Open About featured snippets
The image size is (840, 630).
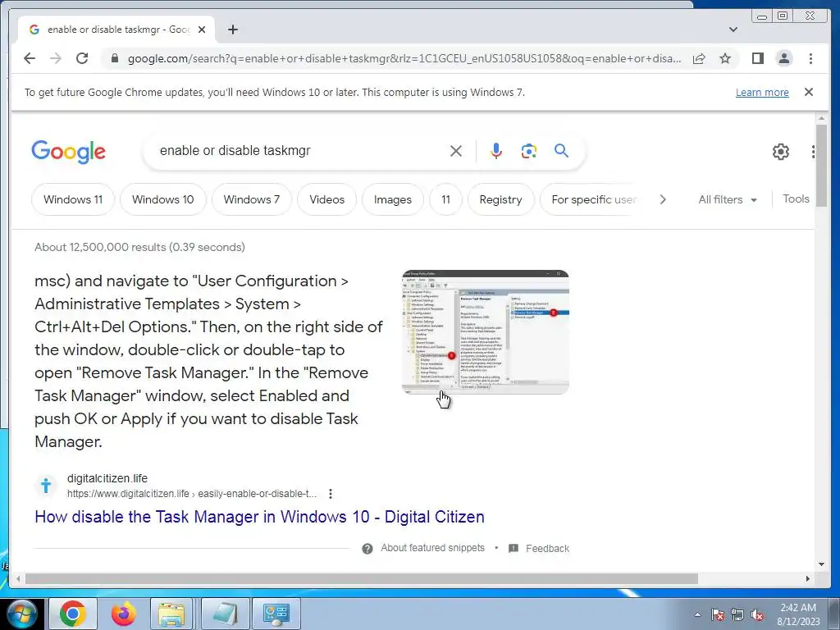432,548
